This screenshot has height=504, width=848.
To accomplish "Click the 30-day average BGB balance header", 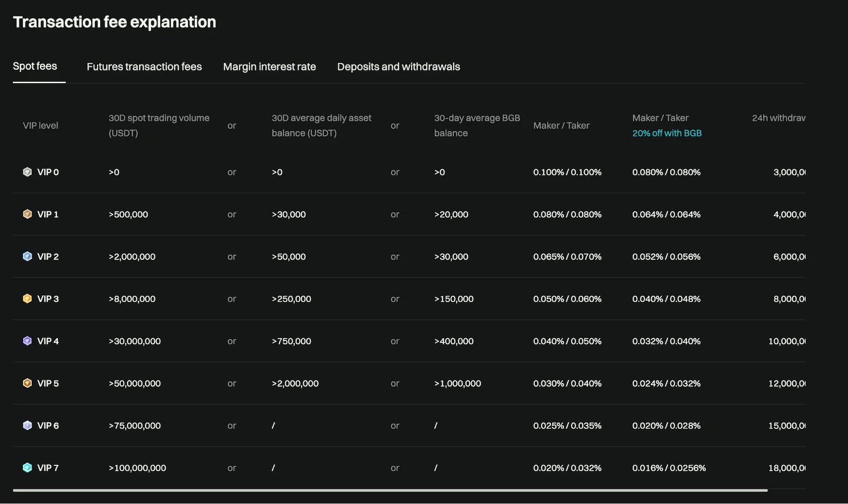I will coord(477,125).
